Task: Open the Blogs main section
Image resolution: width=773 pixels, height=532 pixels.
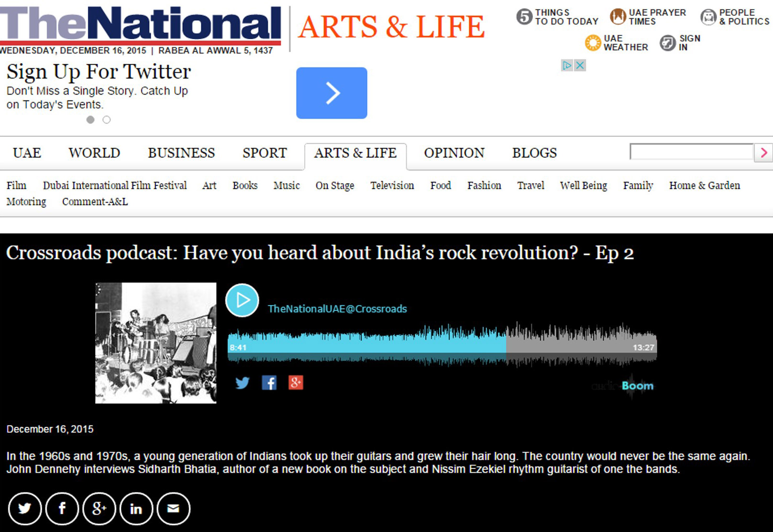Action: tap(534, 153)
